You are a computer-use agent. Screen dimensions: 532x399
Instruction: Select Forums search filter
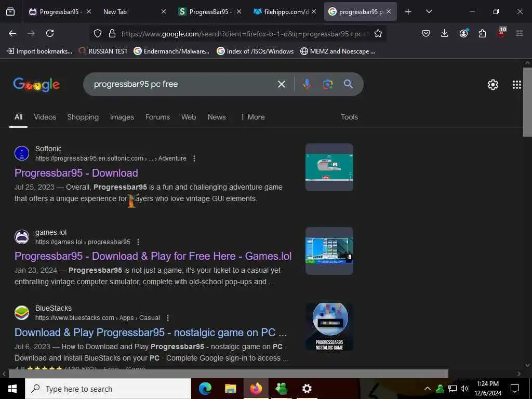(x=157, y=117)
